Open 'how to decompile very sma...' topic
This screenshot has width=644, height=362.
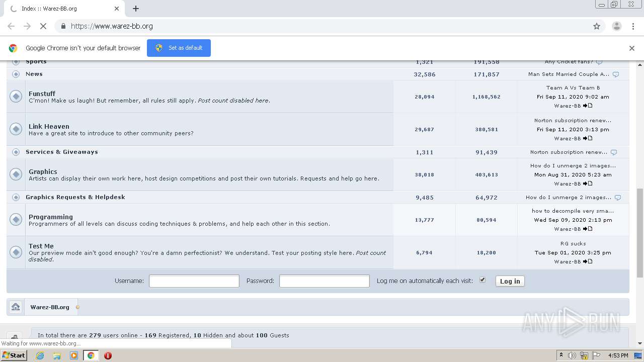coord(573,211)
